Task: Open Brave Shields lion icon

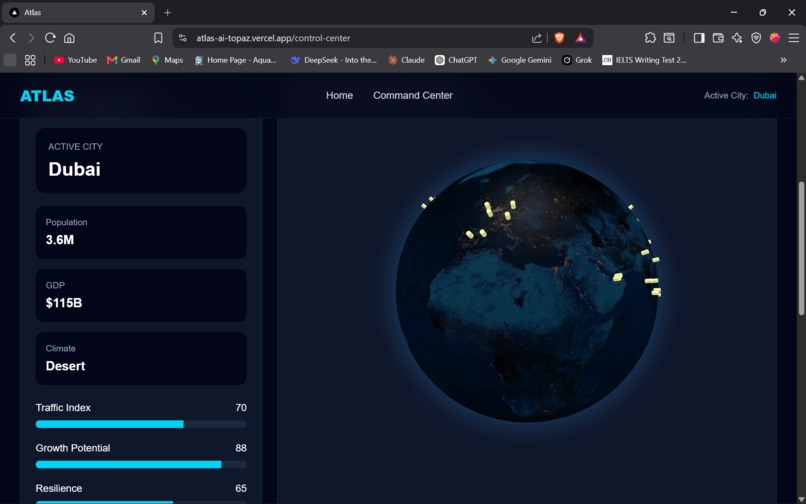Action: [559, 38]
